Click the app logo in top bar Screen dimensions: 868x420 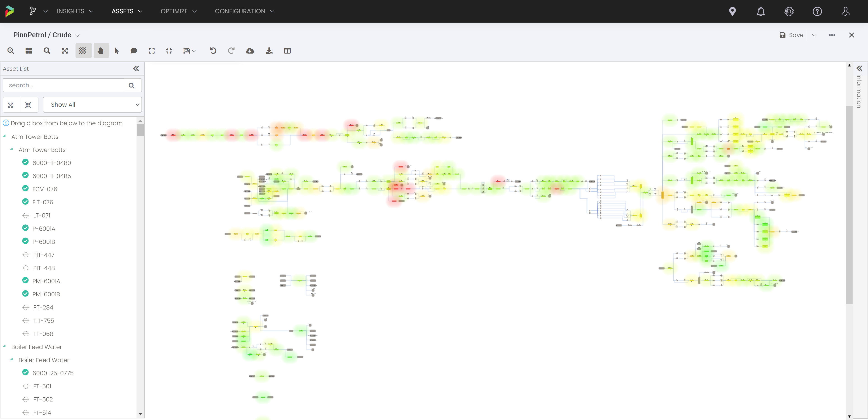(x=10, y=11)
